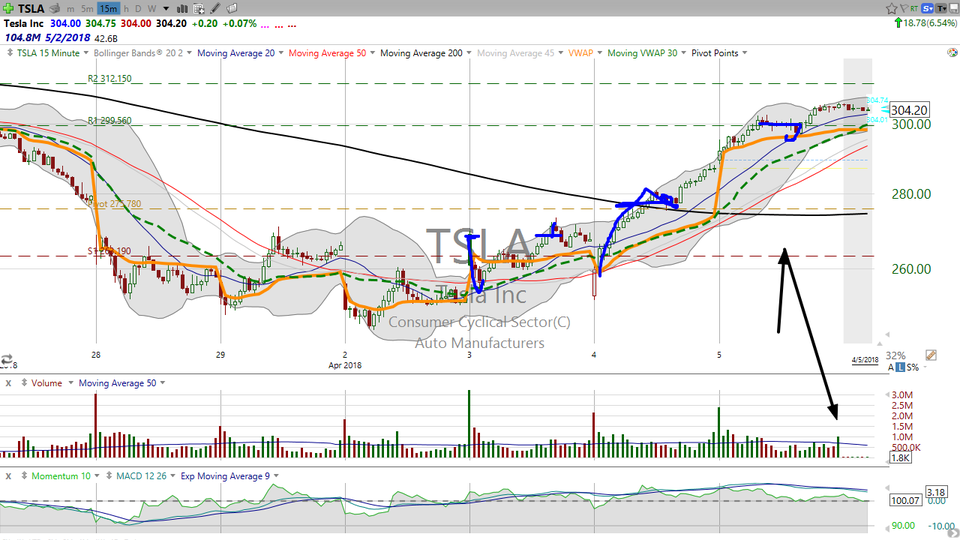
Task: Click the 100.07 momentum value box
Action: click(x=905, y=501)
